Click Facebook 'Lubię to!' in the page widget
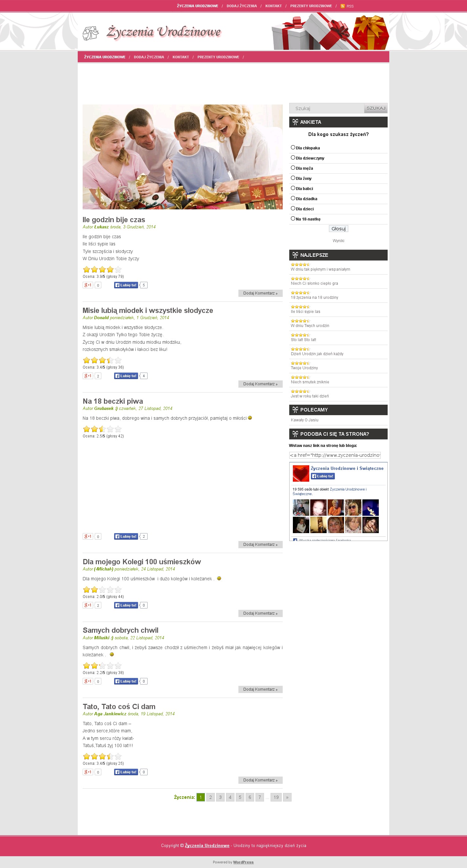 (x=323, y=476)
